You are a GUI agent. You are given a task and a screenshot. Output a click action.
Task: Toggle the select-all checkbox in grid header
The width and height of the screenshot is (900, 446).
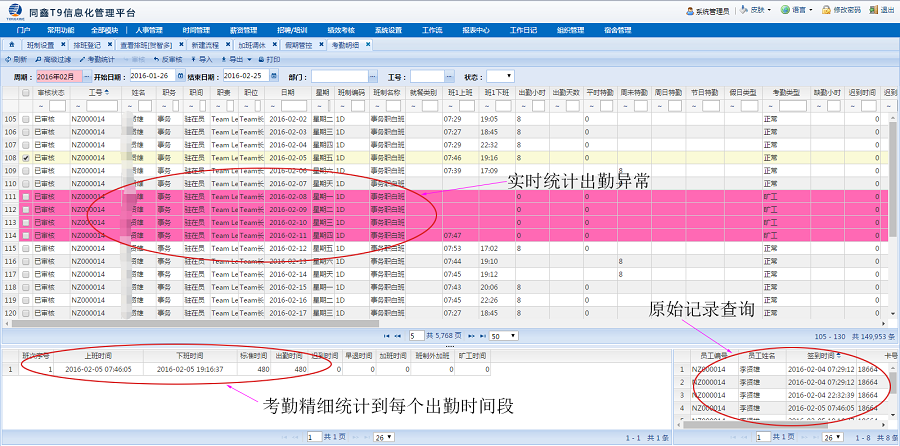pos(26,92)
